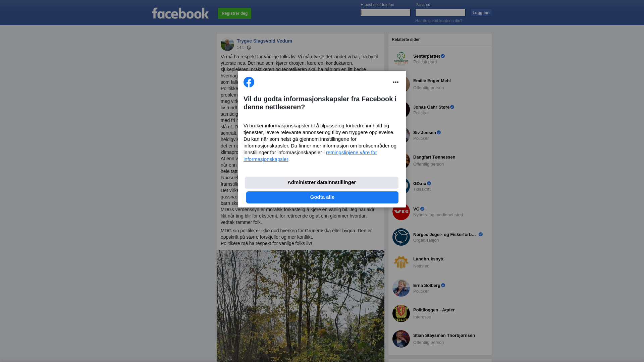The height and width of the screenshot is (362, 644).
Task: Click the Politiloggen - Agder police crest icon
Action: (401, 313)
